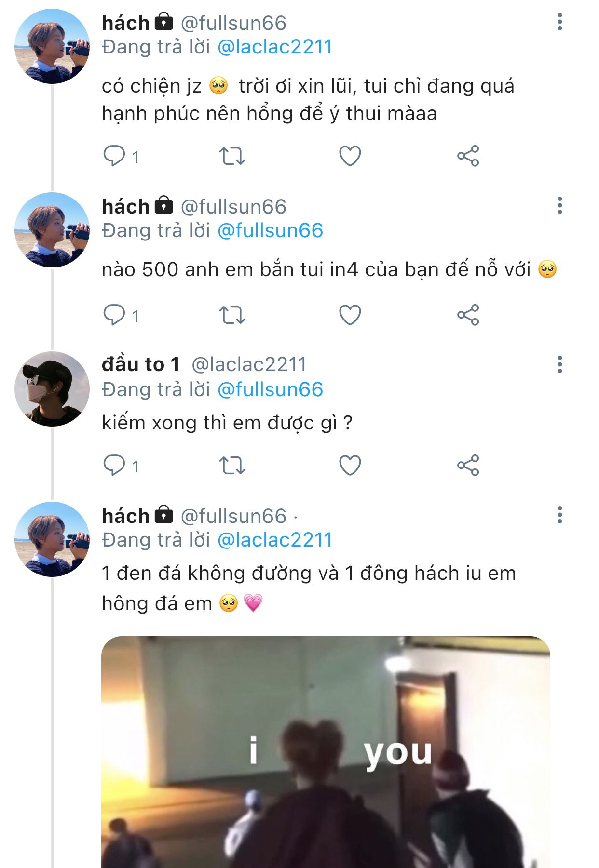Reply to the 'nào 500 anh em' tweet

(x=114, y=315)
